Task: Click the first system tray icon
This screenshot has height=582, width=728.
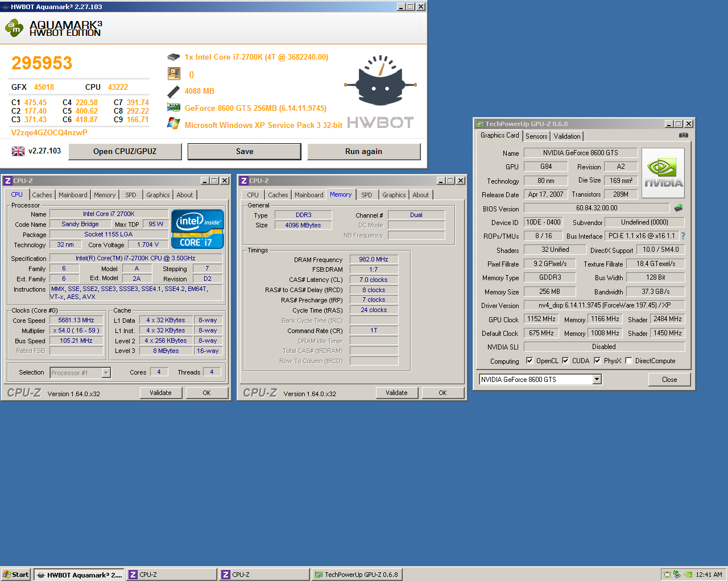Action: [x=667, y=575]
